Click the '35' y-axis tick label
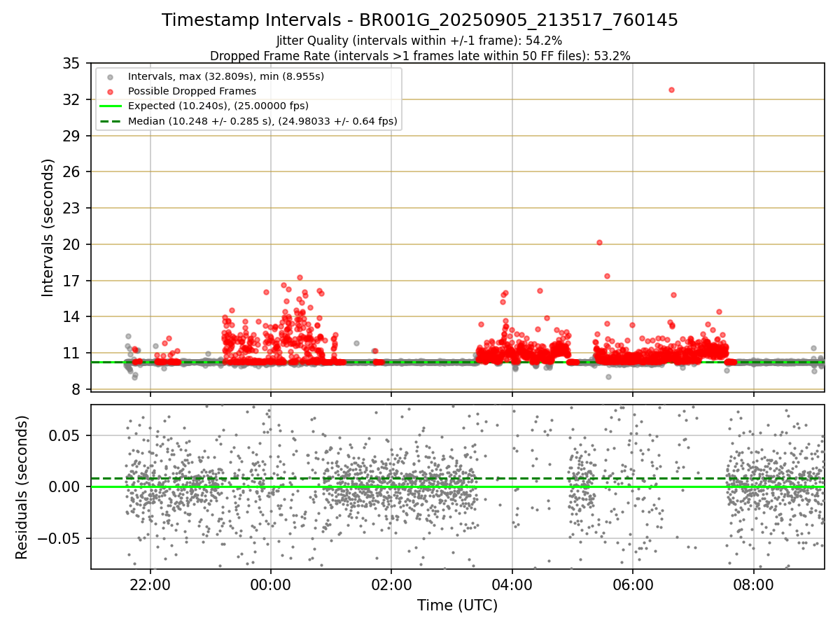 tap(71, 64)
